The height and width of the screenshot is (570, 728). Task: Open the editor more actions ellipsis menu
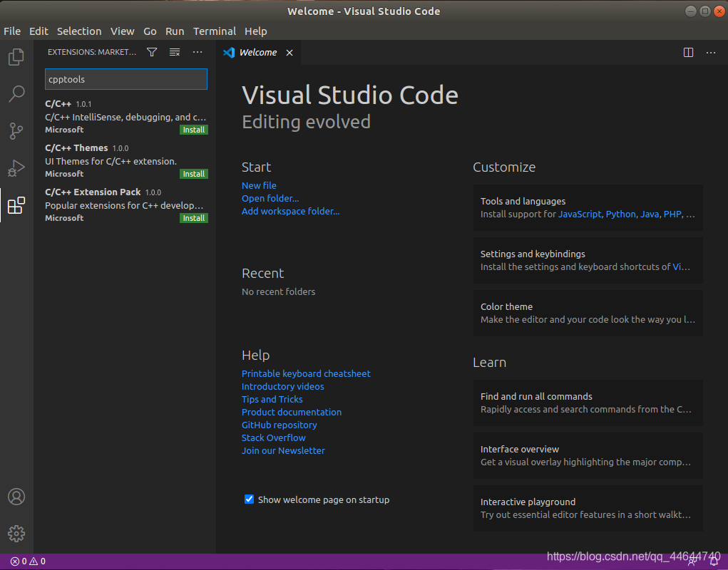coord(711,52)
